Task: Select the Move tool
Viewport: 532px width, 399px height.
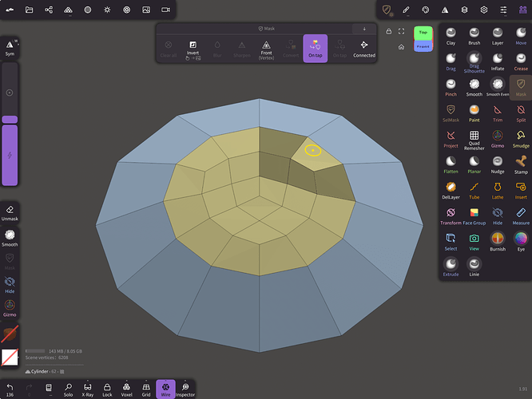Action: click(521, 36)
